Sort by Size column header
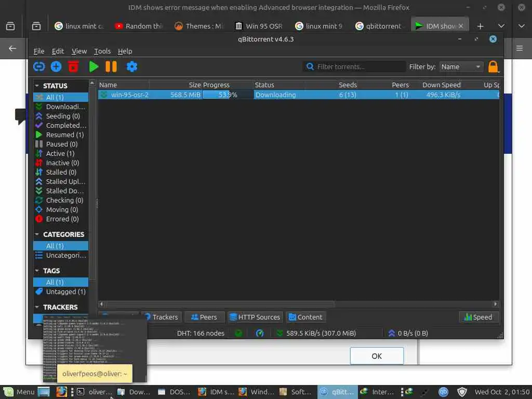Screen dimensions: 532x399 tap(176, 85)
